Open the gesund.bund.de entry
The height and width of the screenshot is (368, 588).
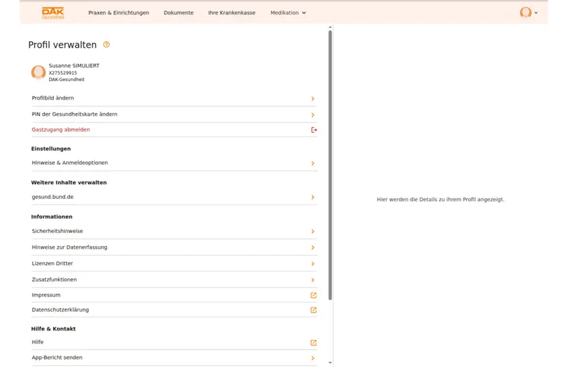[x=174, y=197]
